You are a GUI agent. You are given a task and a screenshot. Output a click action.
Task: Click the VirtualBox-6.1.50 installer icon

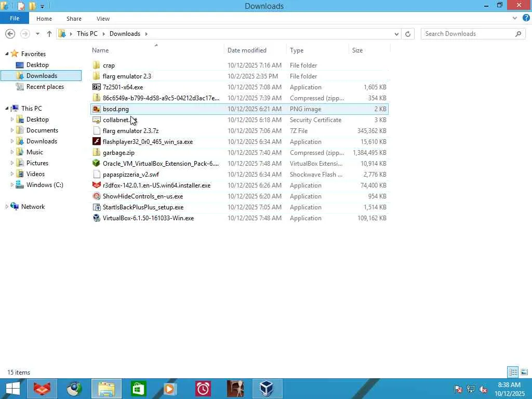[x=96, y=218]
